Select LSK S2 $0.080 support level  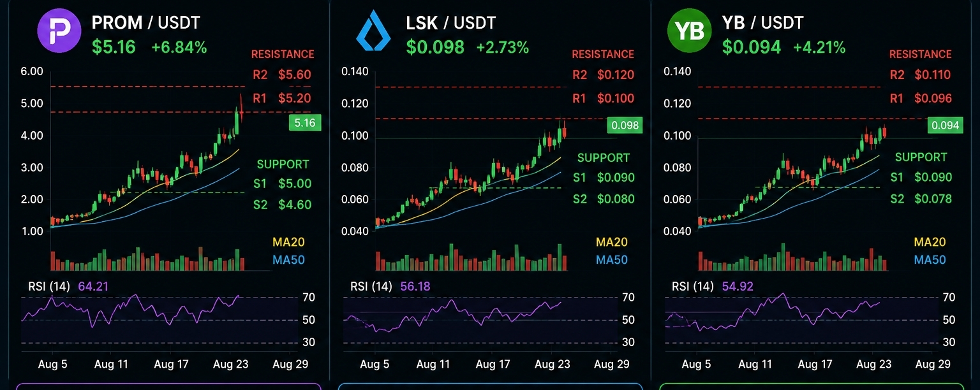603,199
